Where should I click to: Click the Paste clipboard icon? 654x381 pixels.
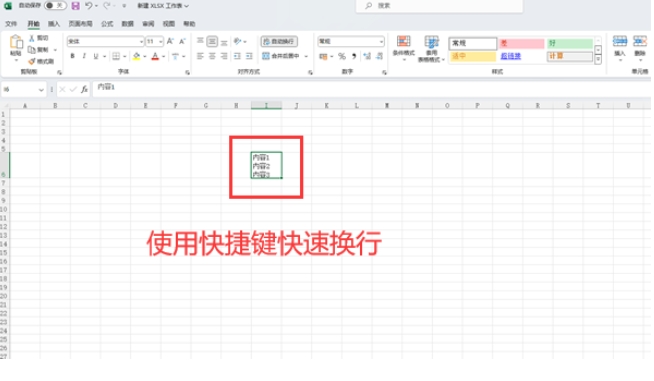coord(16,42)
